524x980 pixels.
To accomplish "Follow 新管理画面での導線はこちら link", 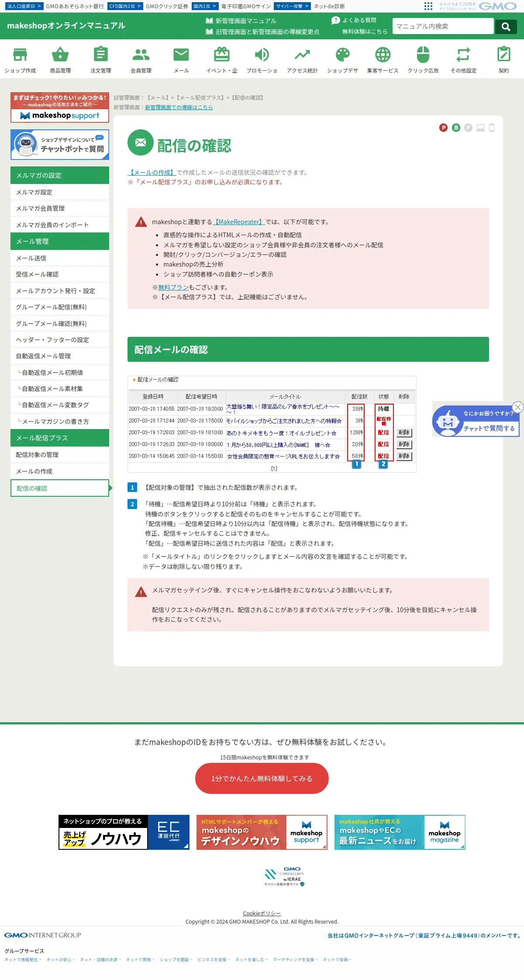I will pyautogui.click(x=179, y=107).
